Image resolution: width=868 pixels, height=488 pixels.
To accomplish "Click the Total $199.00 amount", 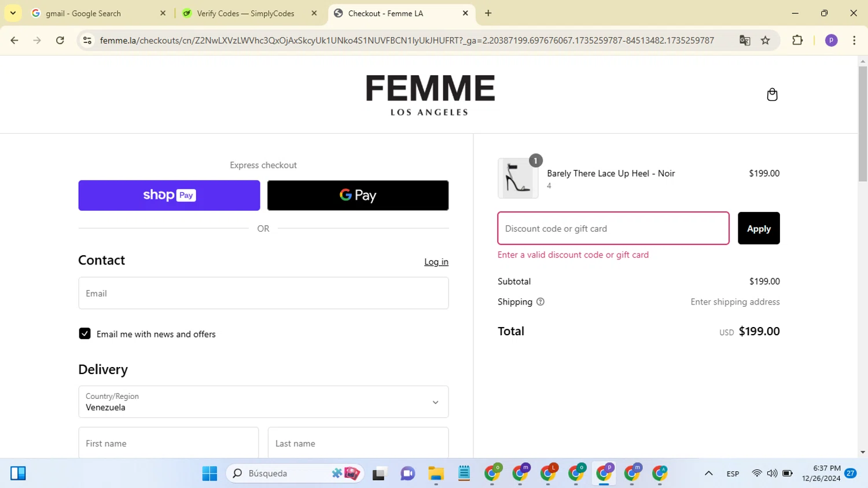I will point(759,331).
